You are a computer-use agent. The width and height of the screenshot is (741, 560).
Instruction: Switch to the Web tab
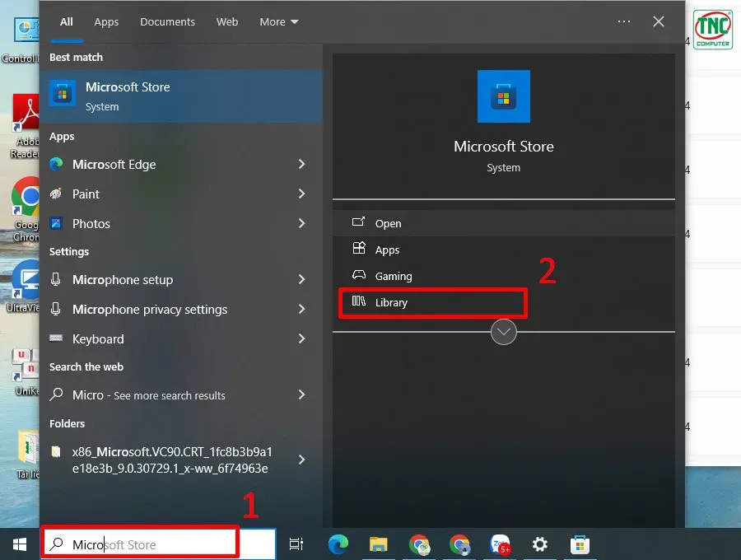(227, 21)
